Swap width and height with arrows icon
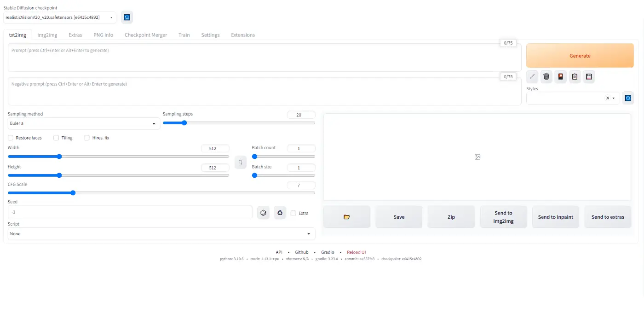The height and width of the screenshot is (314, 644). (241, 162)
